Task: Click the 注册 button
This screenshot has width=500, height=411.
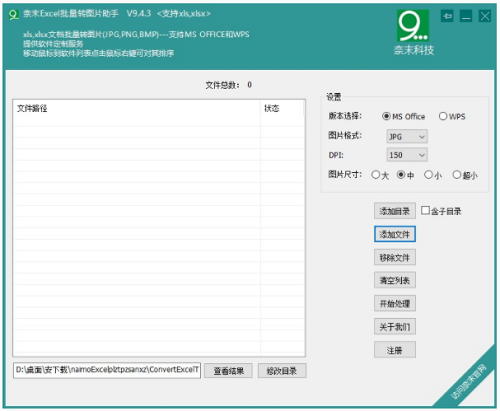Action: point(395,350)
